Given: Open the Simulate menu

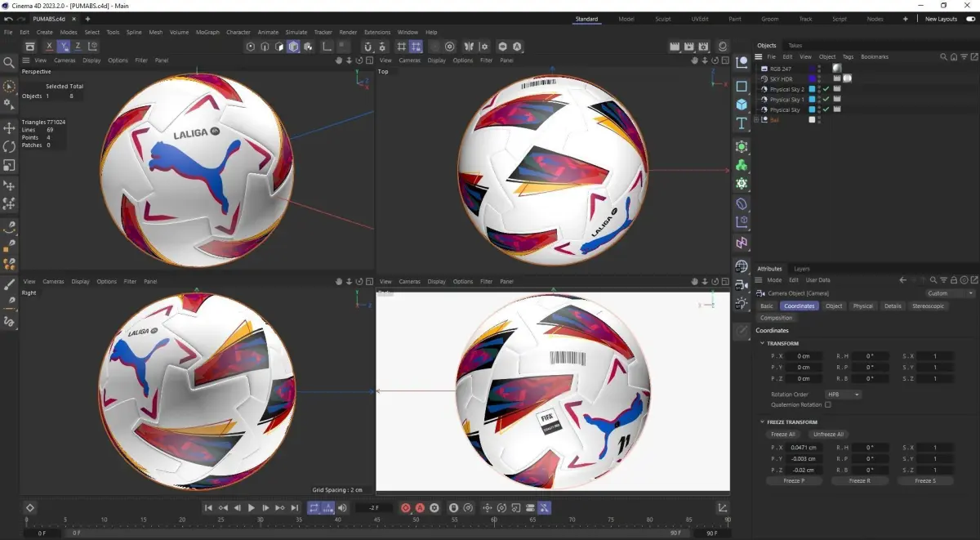Looking at the screenshot, I should (296, 32).
